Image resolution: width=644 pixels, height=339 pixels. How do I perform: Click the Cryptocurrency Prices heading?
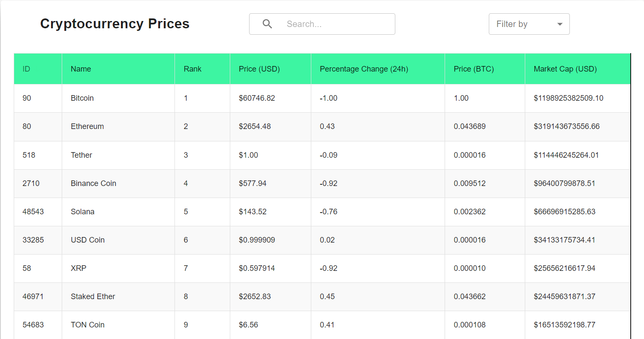tap(115, 24)
